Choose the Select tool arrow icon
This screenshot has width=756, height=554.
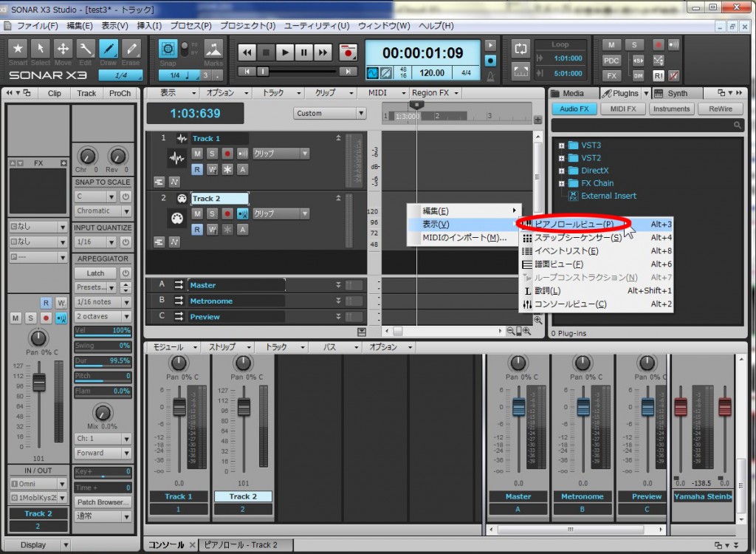point(40,49)
